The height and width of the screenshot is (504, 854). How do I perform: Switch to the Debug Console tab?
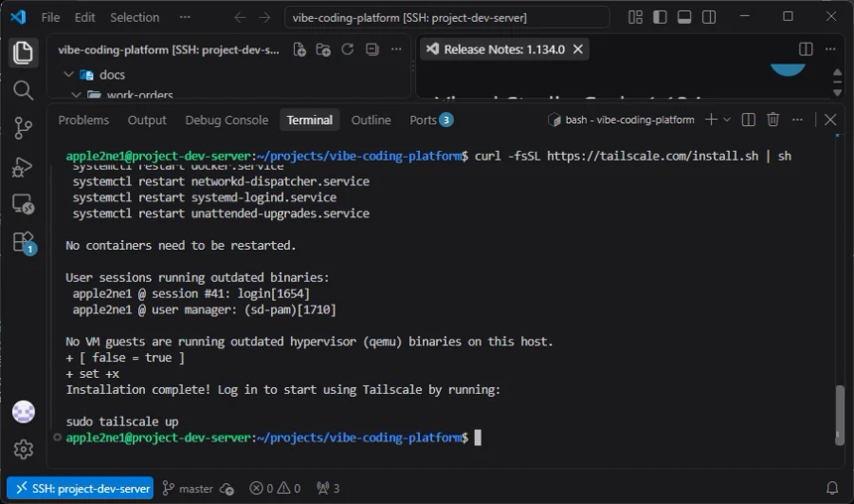(x=226, y=120)
